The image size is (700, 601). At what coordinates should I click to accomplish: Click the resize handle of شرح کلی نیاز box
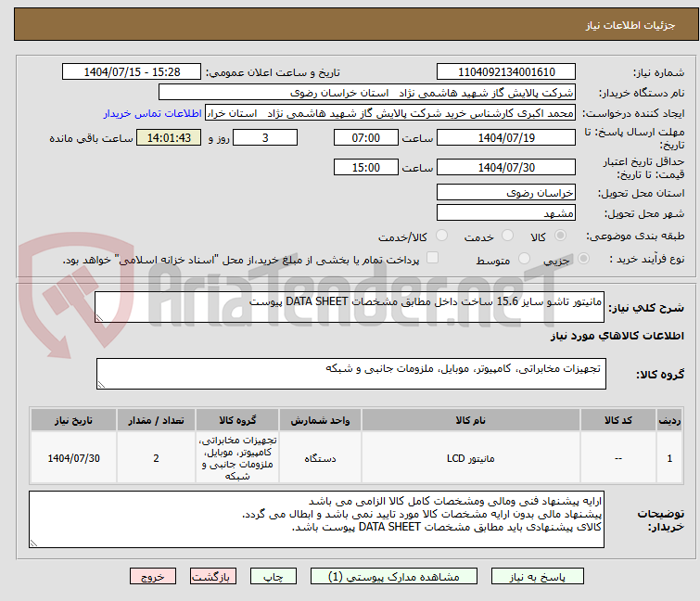click(x=99, y=318)
